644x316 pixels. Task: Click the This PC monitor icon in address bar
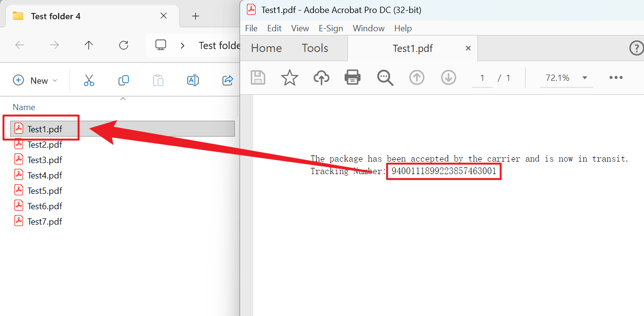pos(161,45)
